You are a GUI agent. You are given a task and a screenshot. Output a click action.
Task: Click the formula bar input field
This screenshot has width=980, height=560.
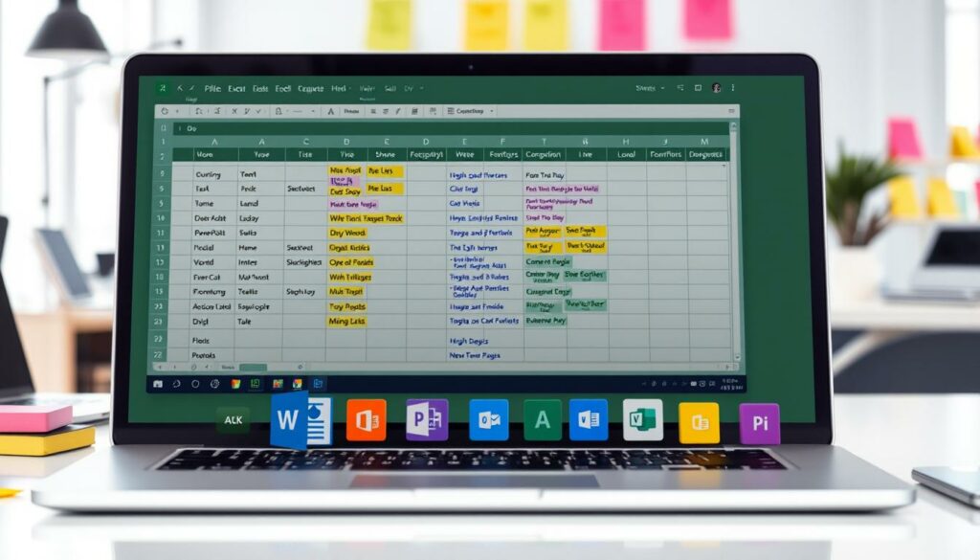pyautogui.click(x=453, y=128)
